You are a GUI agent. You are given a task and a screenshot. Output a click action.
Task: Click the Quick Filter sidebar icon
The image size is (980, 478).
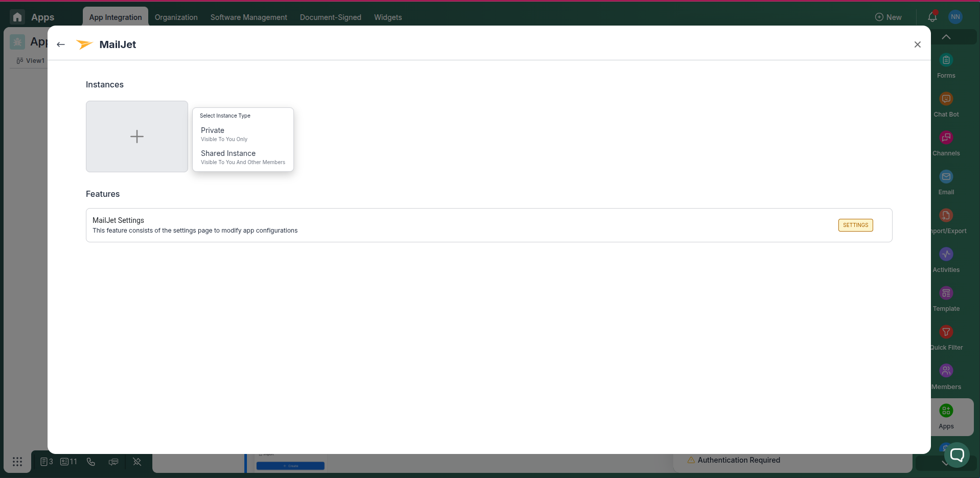tap(946, 332)
